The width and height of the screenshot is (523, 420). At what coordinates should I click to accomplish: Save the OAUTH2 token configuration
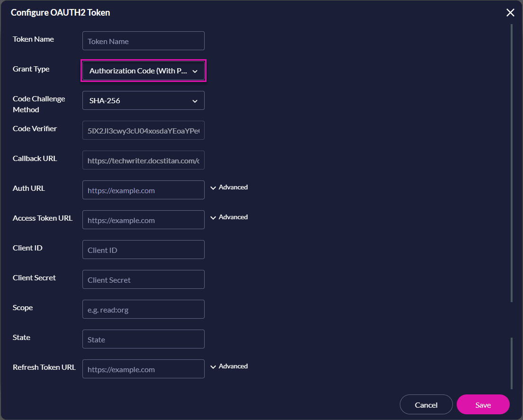(x=483, y=404)
